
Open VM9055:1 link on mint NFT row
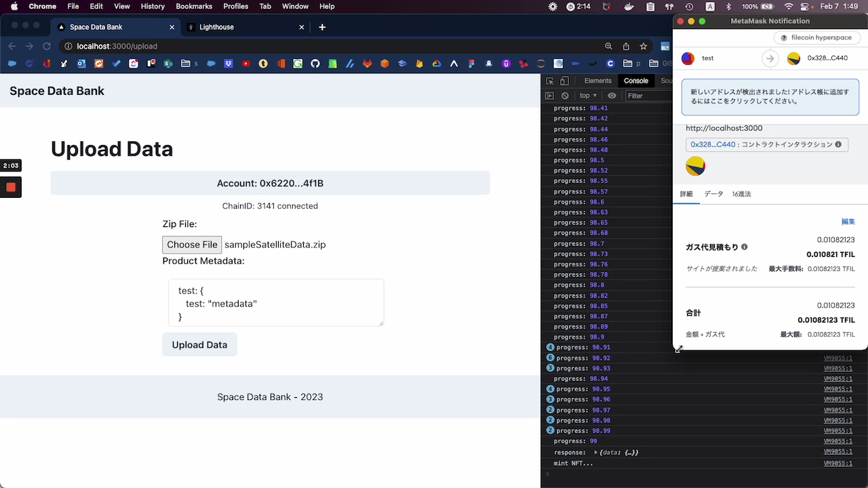[838, 463]
